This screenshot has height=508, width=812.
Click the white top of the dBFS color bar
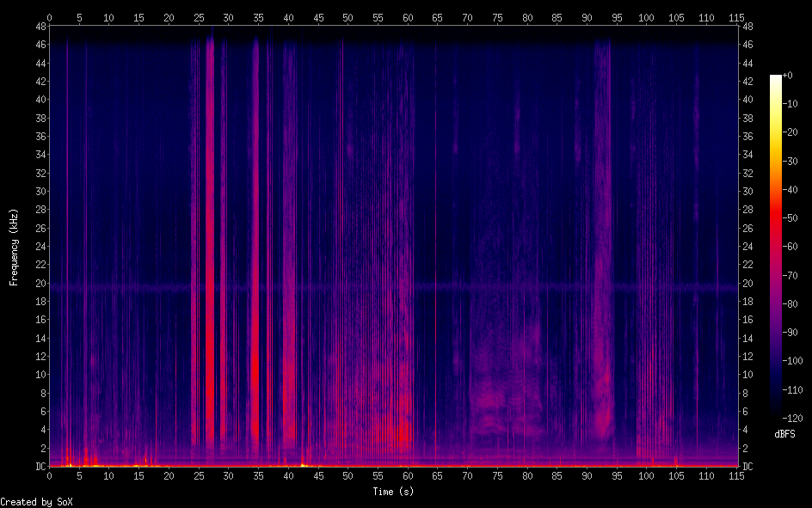(x=776, y=78)
